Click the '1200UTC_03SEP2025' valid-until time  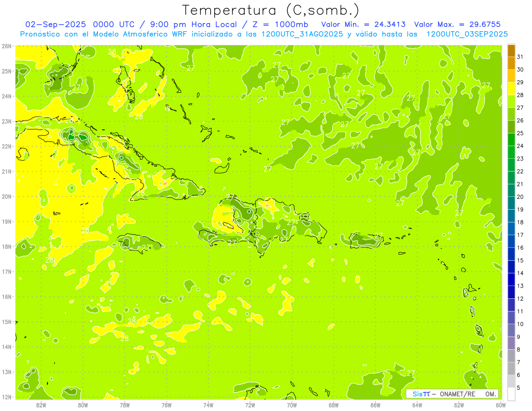[467, 34]
